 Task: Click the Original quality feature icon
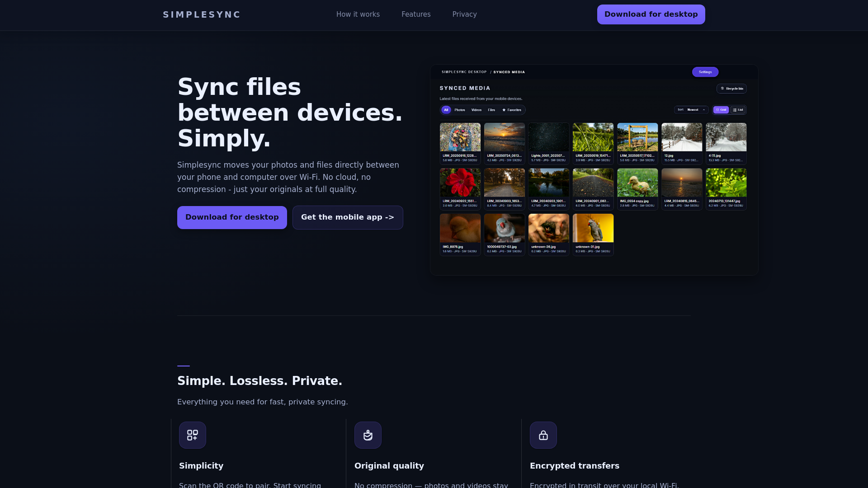[x=368, y=435]
